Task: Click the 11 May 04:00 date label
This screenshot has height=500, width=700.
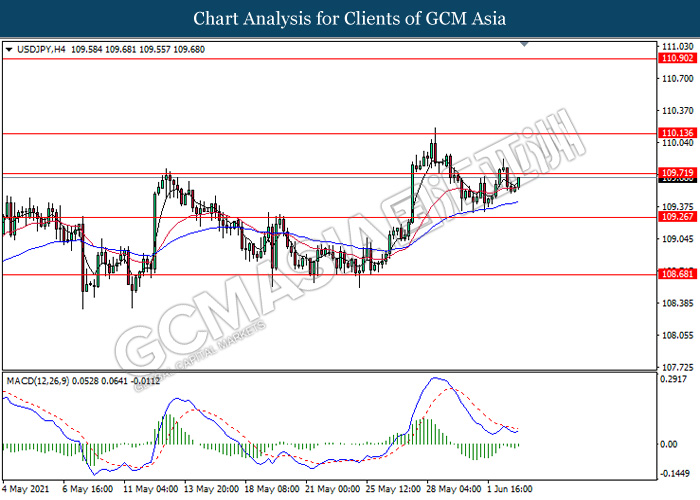Action: coord(151,489)
